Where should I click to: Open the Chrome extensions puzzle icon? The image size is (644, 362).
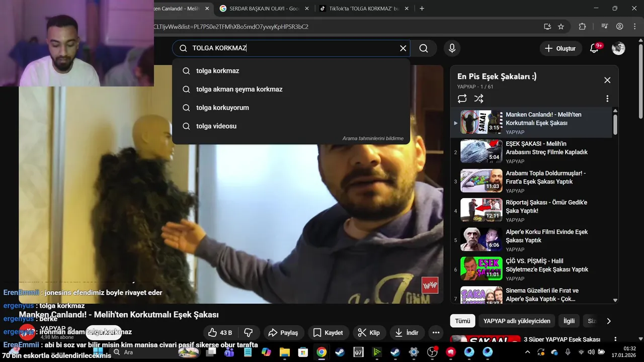[582, 27]
